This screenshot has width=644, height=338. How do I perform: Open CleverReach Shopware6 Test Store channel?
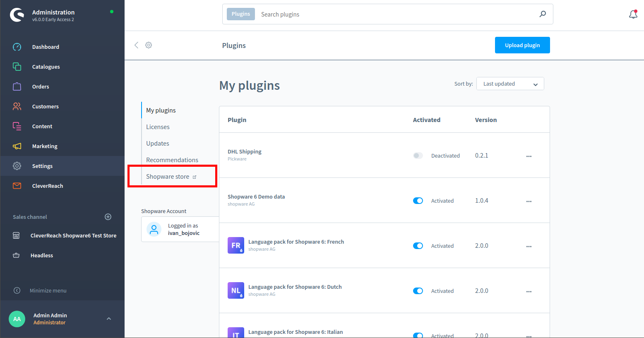click(x=73, y=235)
